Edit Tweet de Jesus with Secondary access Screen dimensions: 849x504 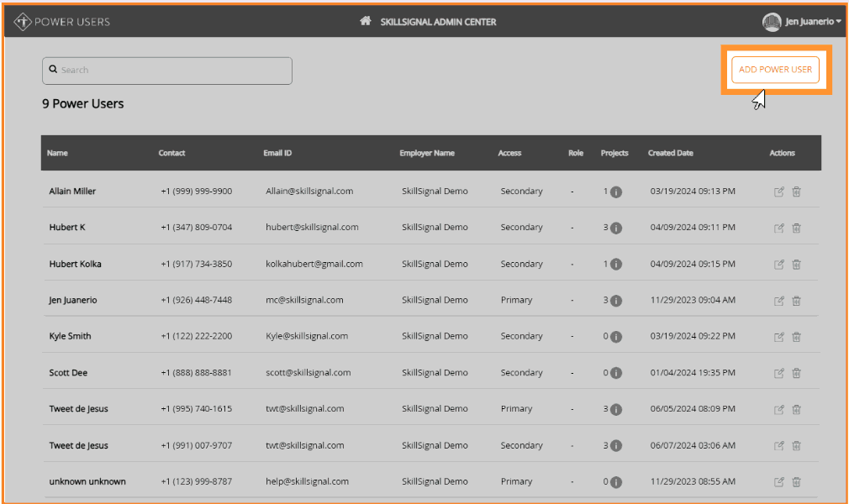778,445
